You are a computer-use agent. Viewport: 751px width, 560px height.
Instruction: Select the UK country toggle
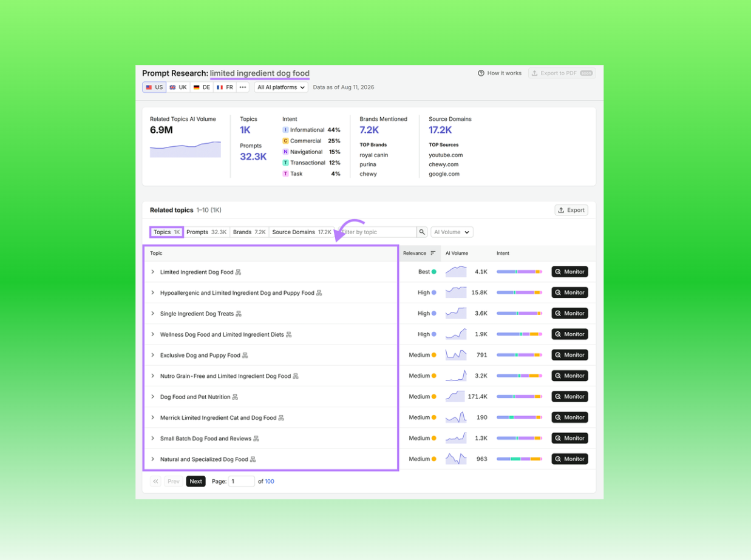tap(178, 87)
